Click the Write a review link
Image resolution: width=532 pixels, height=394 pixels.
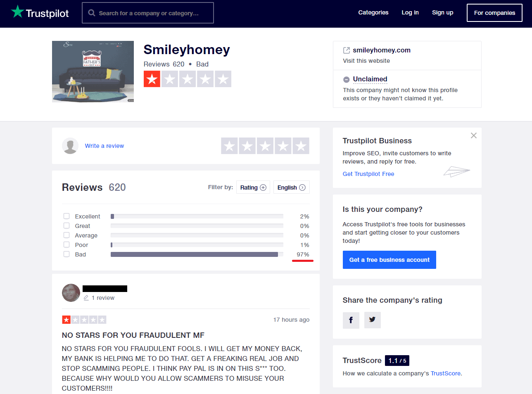pyautogui.click(x=104, y=146)
